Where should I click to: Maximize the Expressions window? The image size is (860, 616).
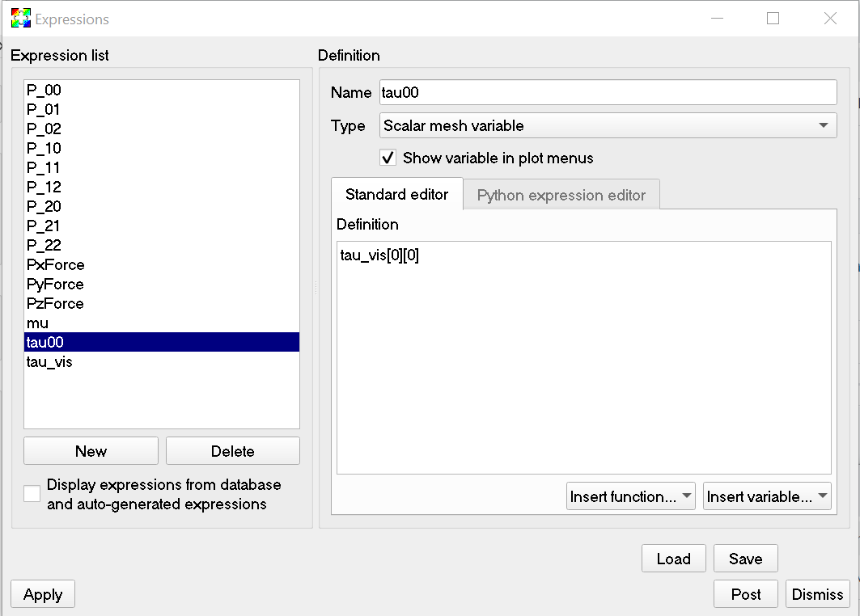(x=773, y=19)
